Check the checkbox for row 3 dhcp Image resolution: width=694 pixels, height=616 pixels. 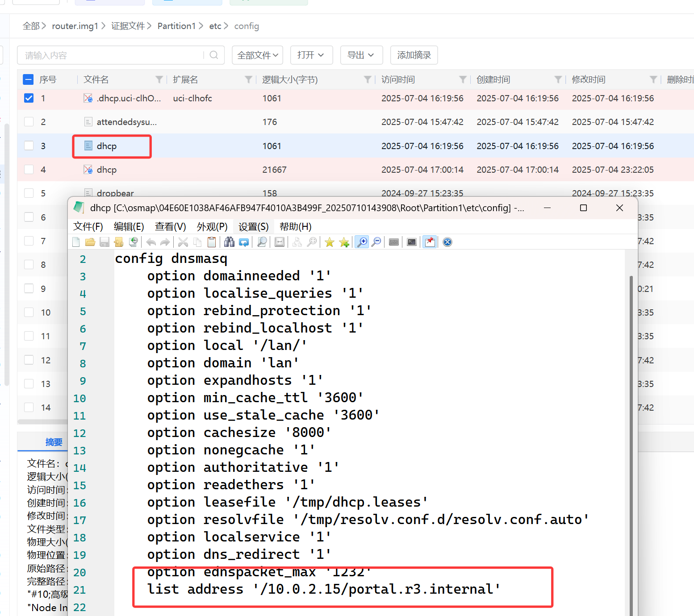click(29, 146)
